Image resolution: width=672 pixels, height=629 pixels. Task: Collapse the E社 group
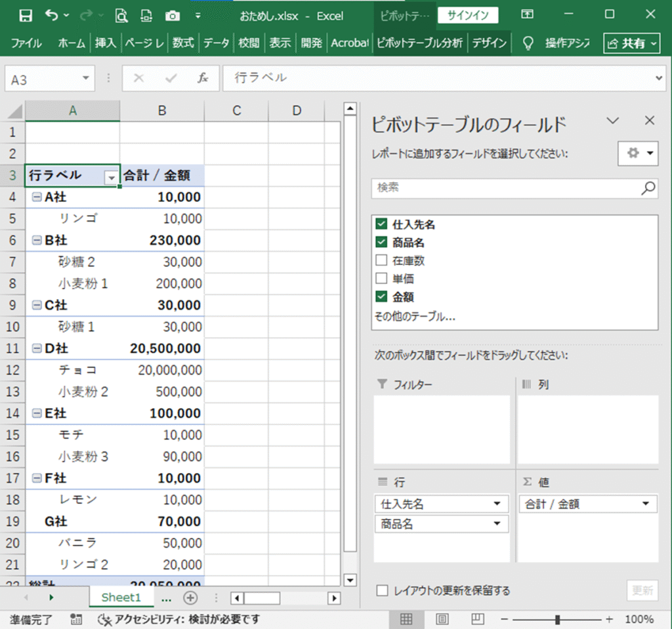pos(37,413)
